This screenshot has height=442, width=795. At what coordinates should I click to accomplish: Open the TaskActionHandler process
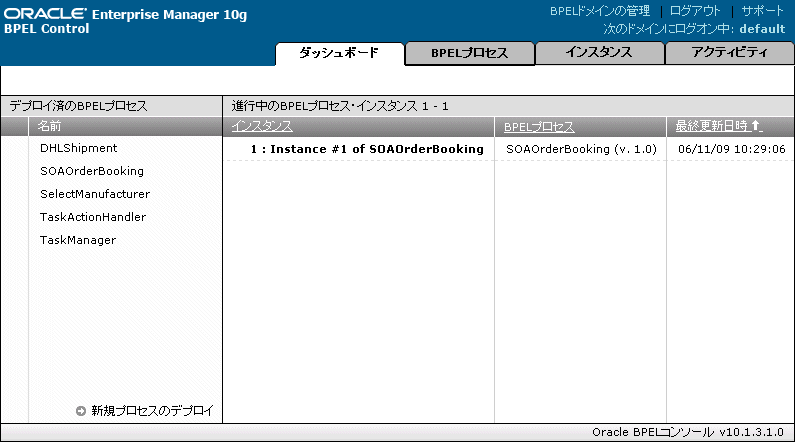[x=93, y=217]
